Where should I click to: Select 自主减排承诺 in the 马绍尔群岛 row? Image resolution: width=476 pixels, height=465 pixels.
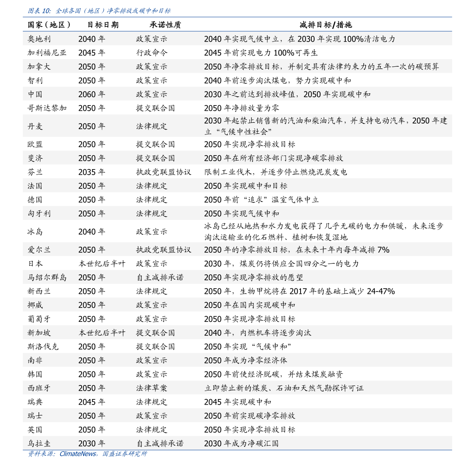[160, 277]
